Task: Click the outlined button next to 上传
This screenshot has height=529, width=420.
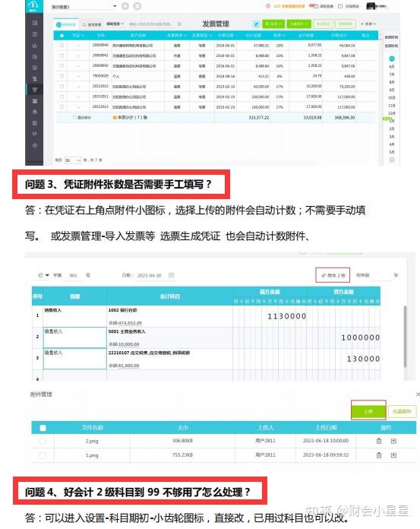Action: (x=402, y=411)
